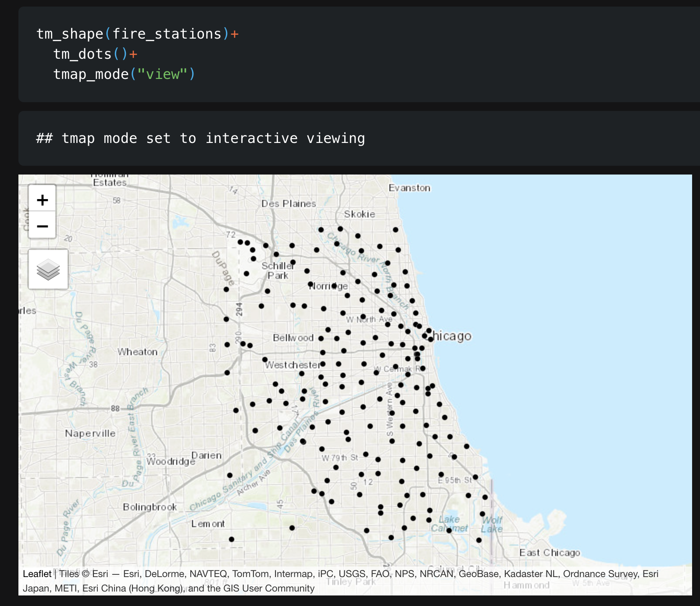The height and width of the screenshot is (606, 700).
Task: Click the zoom out minus button
Action: click(42, 226)
